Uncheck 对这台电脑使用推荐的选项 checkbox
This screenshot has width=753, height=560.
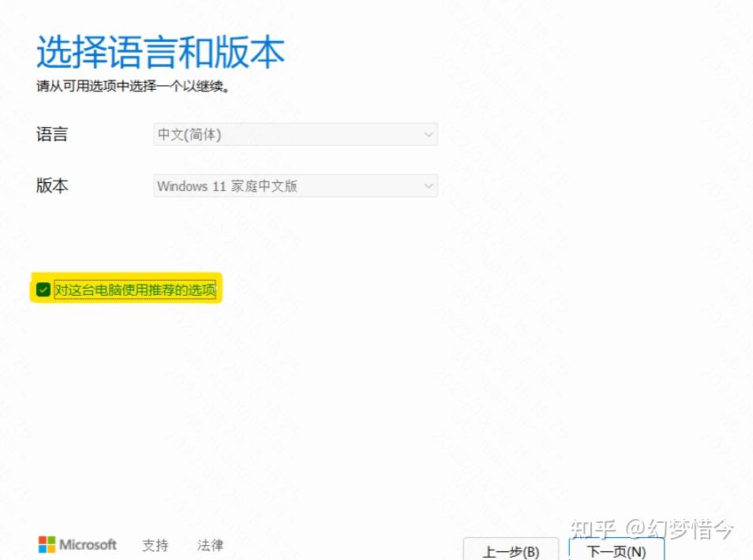(x=43, y=289)
